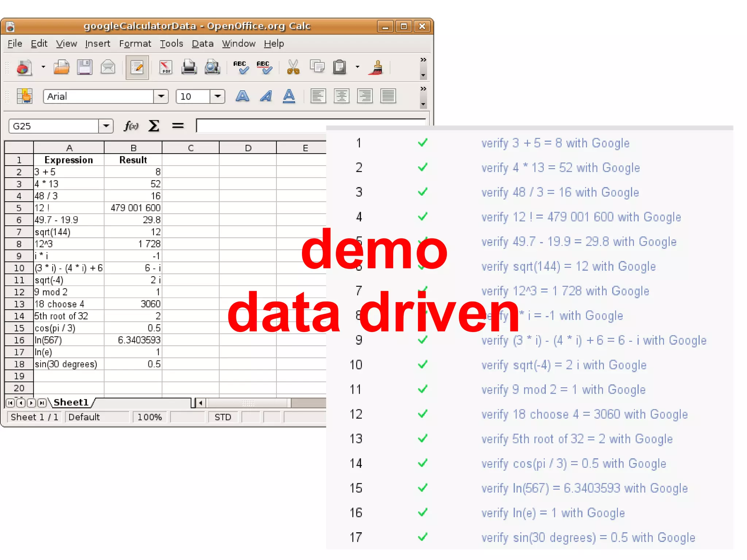Open the Tools menu
Screen dimensions: 747x560
pos(171,44)
